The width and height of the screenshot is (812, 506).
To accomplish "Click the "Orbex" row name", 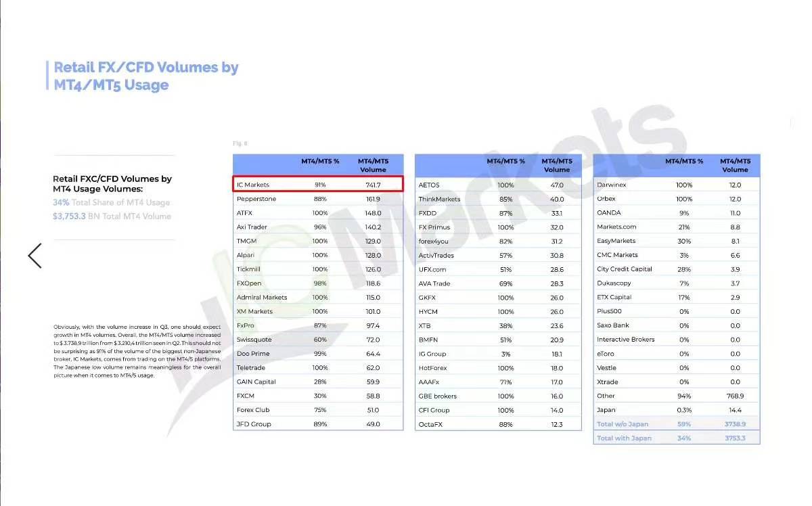I will pos(606,199).
